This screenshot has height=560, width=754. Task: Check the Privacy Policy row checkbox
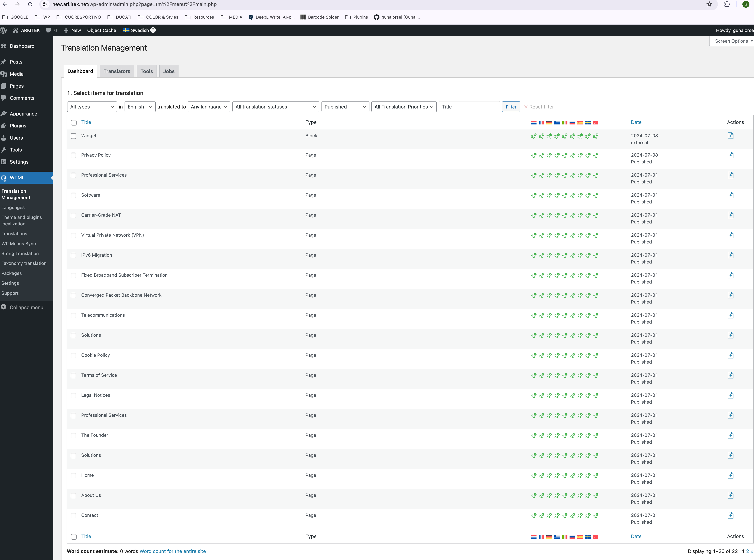coord(74,156)
